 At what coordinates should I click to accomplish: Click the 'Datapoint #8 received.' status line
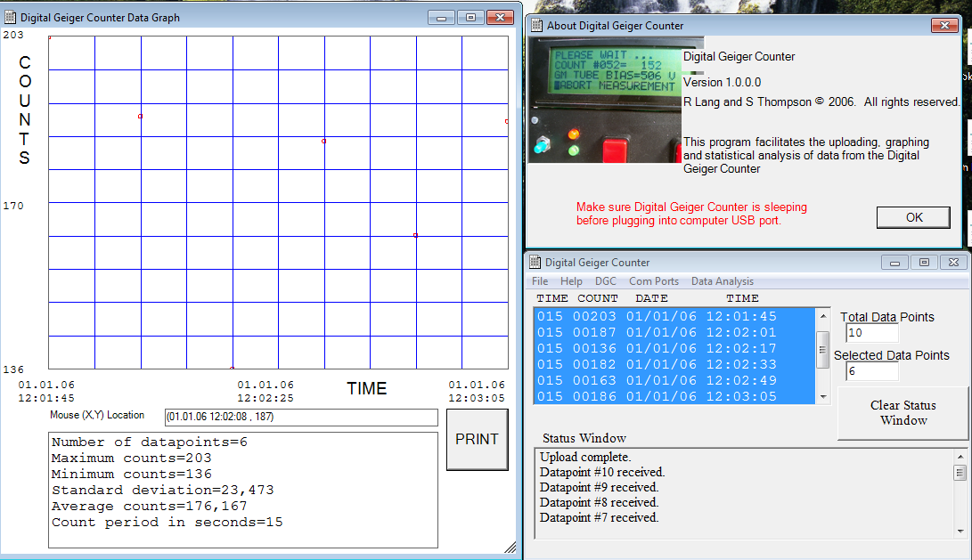[599, 502]
